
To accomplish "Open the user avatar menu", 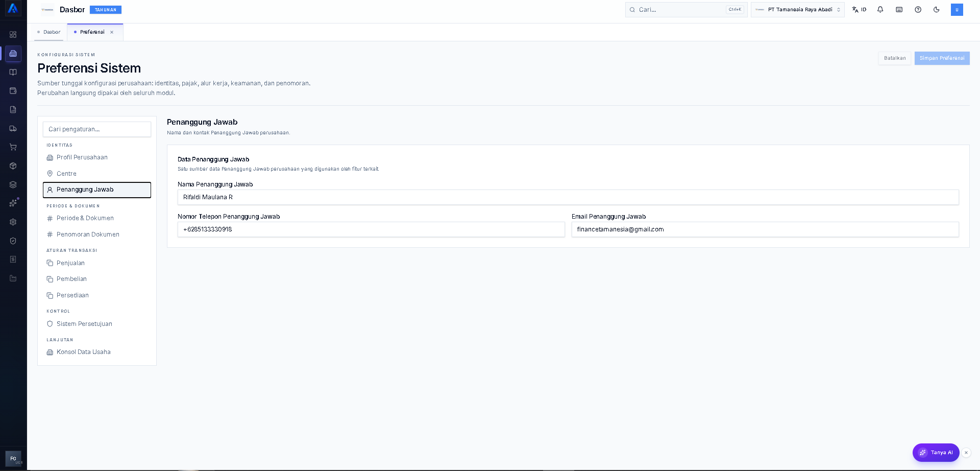I will pos(957,10).
